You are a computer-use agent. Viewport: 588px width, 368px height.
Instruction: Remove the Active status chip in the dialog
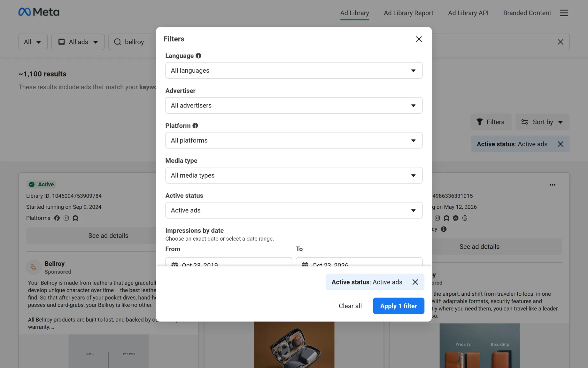(x=415, y=282)
